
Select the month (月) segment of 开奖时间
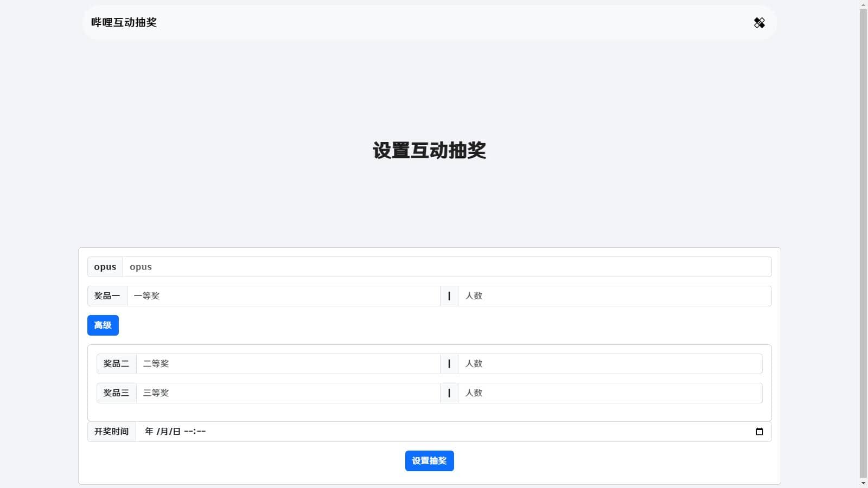click(x=164, y=432)
